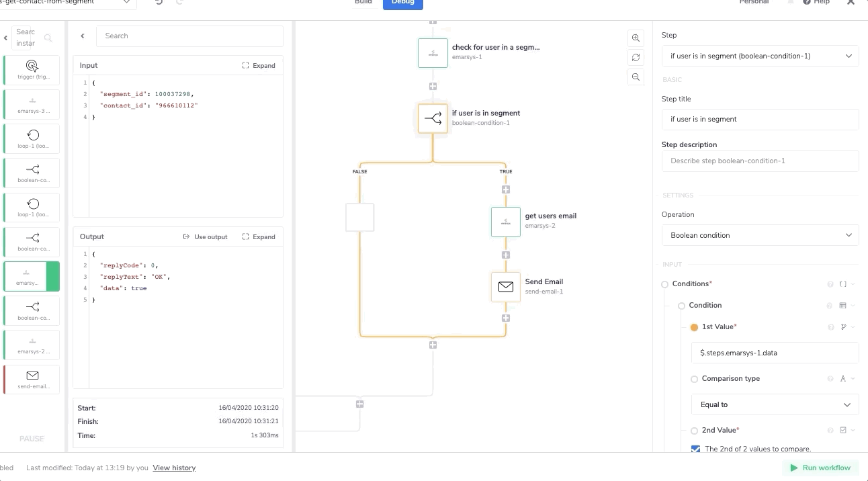This screenshot has height=481, width=868.
Task: Check the '2nd of 2 values' checkbox
Action: click(696, 449)
